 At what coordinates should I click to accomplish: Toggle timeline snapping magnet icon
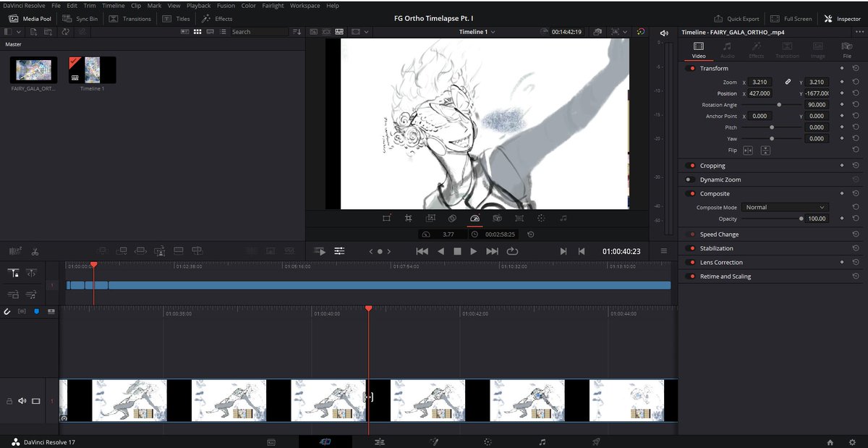7,311
